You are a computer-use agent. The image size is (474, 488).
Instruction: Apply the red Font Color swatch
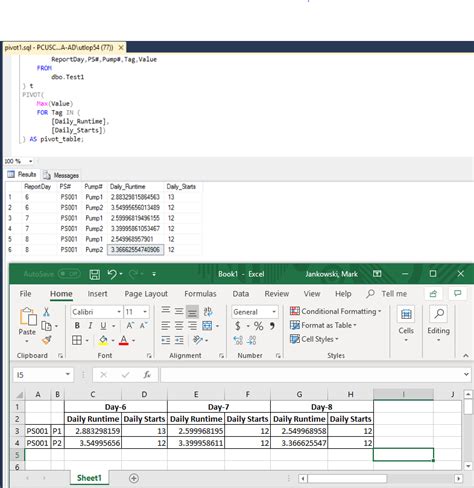pos(124,340)
